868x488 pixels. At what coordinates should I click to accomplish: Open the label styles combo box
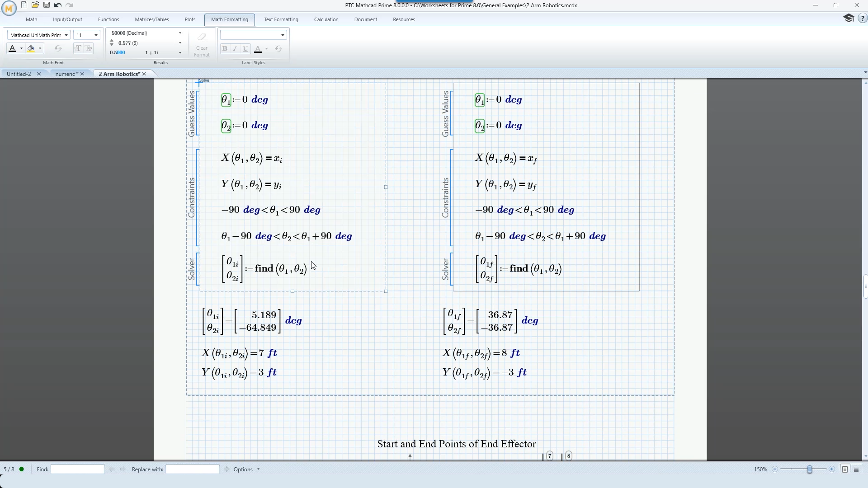pyautogui.click(x=253, y=35)
